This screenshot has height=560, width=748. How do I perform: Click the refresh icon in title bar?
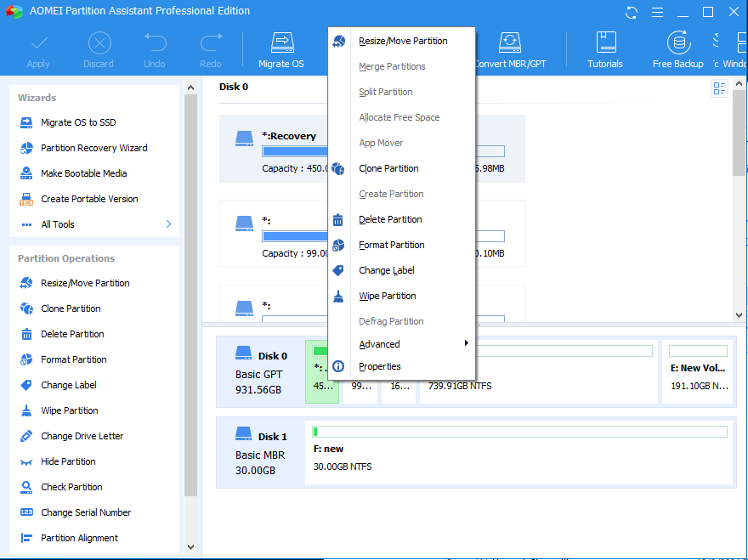632,13
